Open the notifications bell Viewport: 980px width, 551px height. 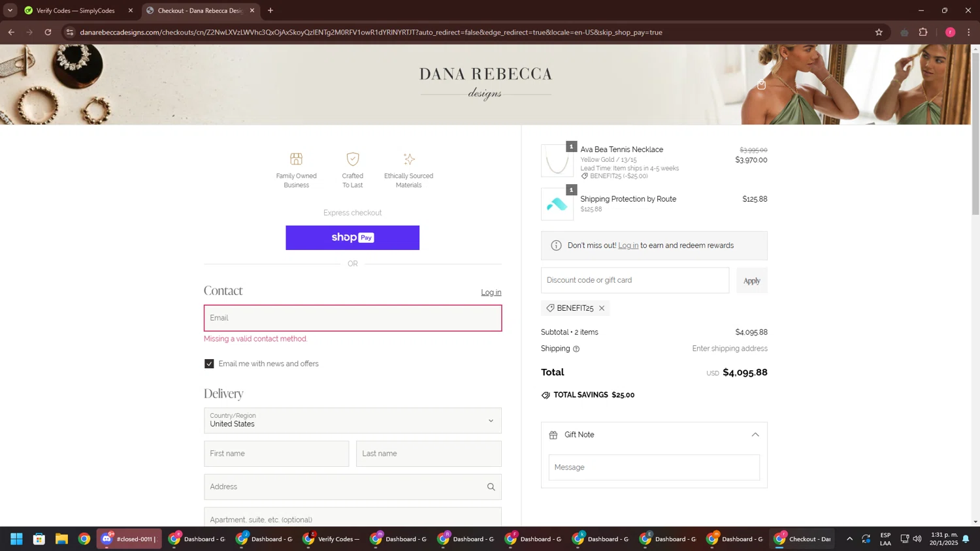[x=966, y=539]
